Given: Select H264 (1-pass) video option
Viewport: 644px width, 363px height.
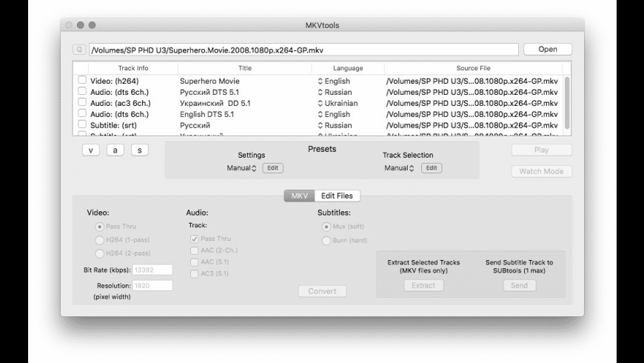Looking at the screenshot, I should 99,240.
